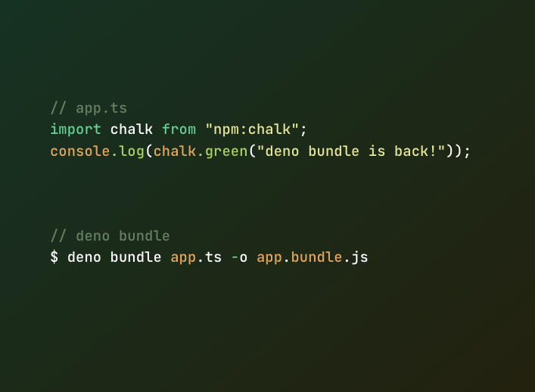The width and height of the screenshot is (535, 392).
Task: Click the semicolon ending the import line
Action: [x=303, y=130]
